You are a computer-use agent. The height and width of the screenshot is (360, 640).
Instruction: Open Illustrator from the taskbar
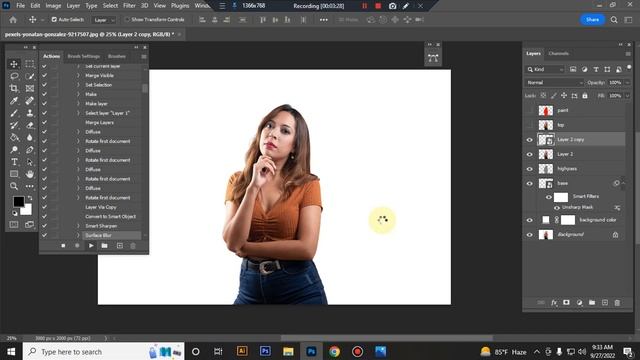click(242, 351)
